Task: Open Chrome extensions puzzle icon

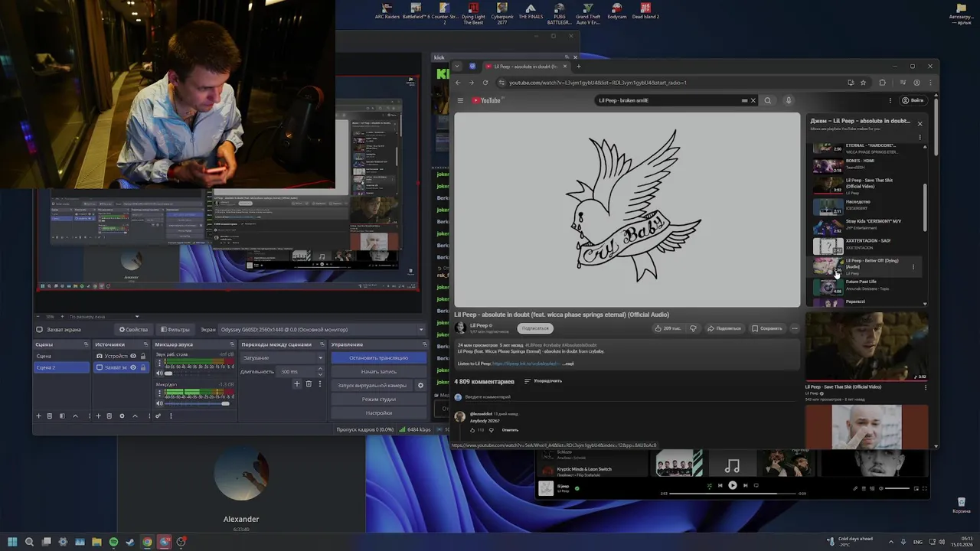Action: pyautogui.click(x=883, y=83)
